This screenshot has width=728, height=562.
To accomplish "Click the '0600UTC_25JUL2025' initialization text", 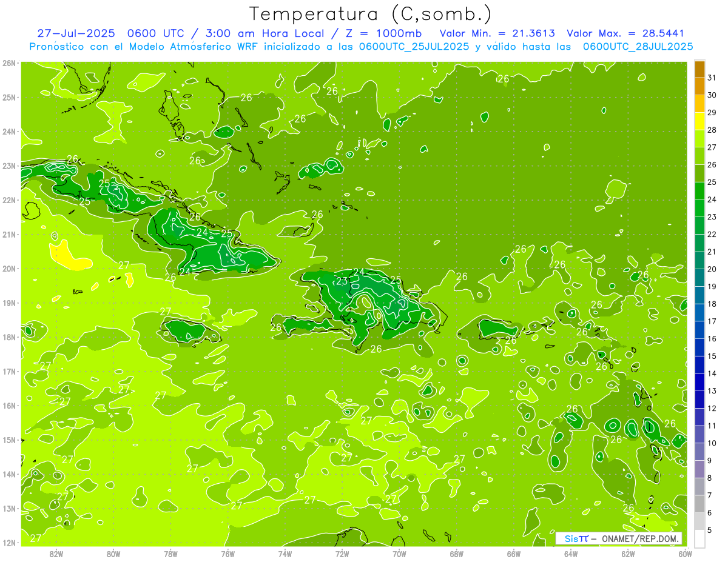I will [414, 46].
